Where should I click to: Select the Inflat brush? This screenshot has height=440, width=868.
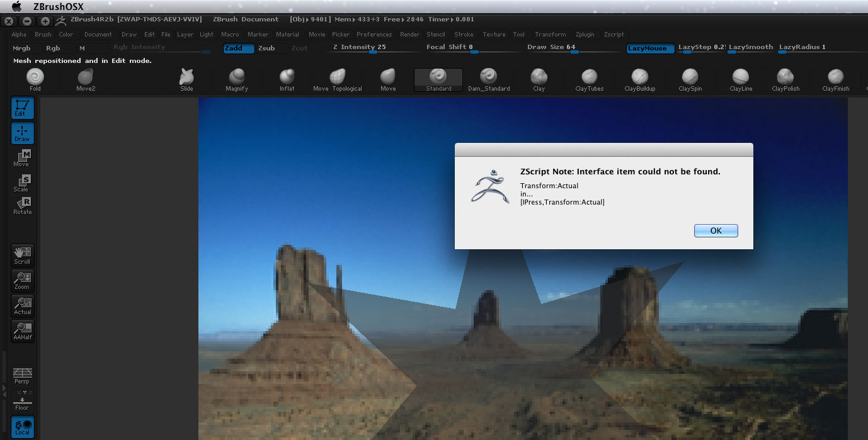(x=287, y=80)
